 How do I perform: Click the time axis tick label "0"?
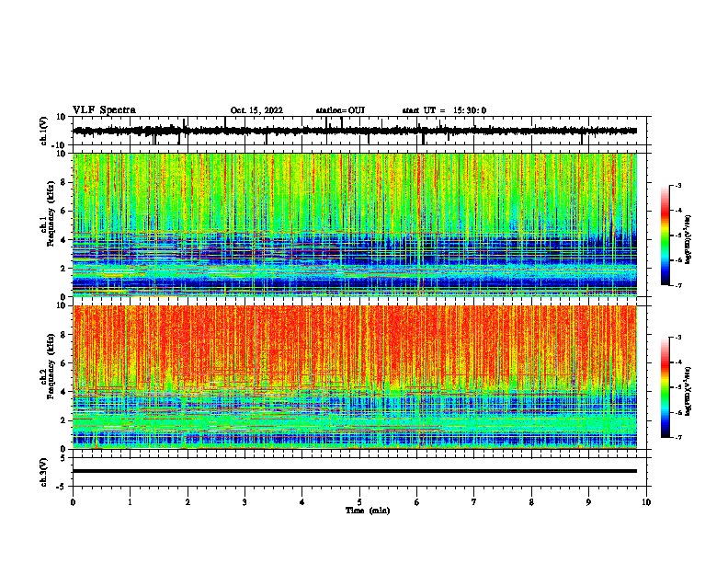(73, 502)
